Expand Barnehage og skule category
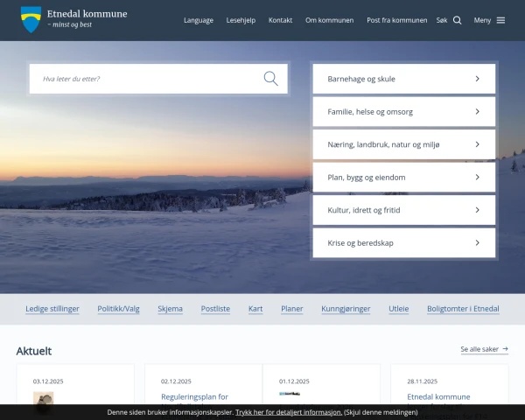Viewport: 525px width, 420px height. click(403, 79)
